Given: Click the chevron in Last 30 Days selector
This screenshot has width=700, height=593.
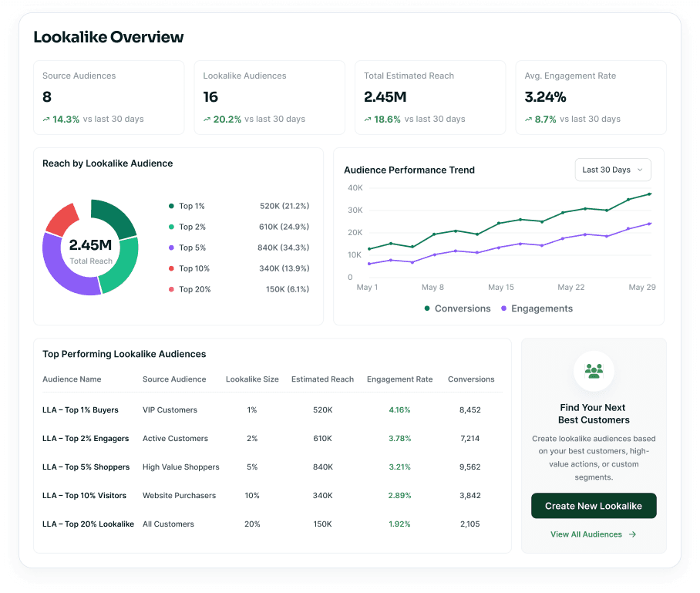Looking at the screenshot, I should 640,170.
